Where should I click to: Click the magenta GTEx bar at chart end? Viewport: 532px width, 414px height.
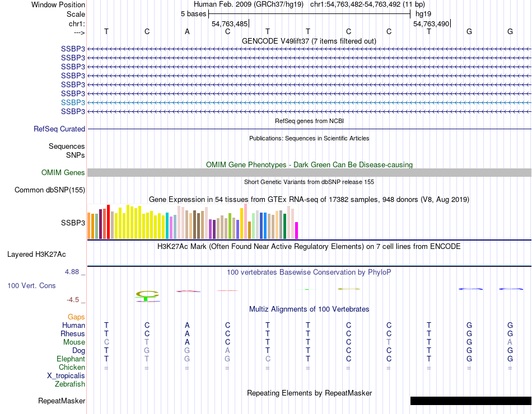point(297,230)
